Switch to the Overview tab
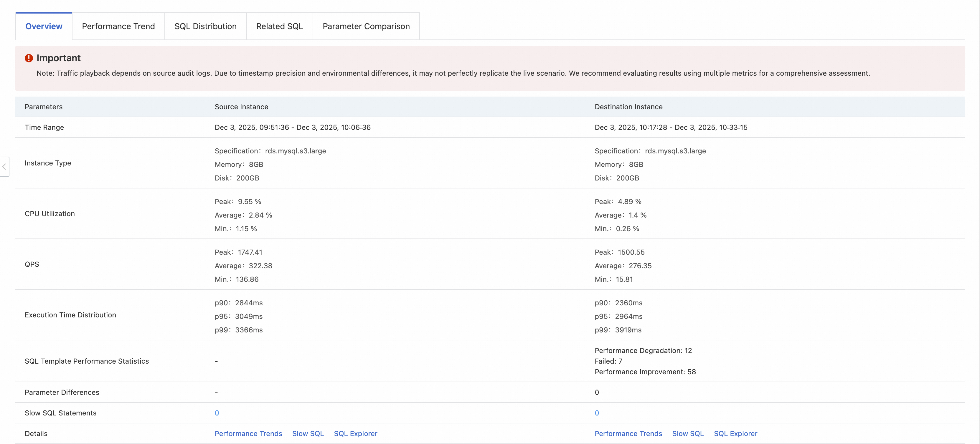The image size is (980, 444). 44,26
